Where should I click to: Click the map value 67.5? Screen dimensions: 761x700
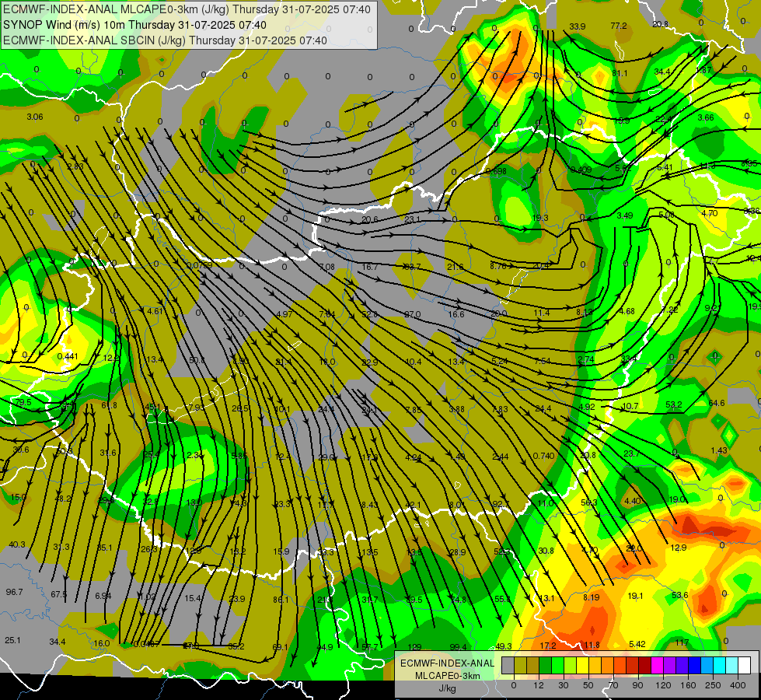[x=59, y=594]
